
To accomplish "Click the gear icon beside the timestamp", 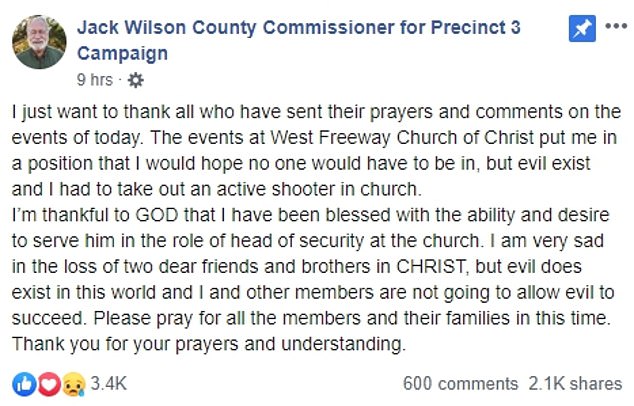I will pyautogui.click(x=137, y=79).
